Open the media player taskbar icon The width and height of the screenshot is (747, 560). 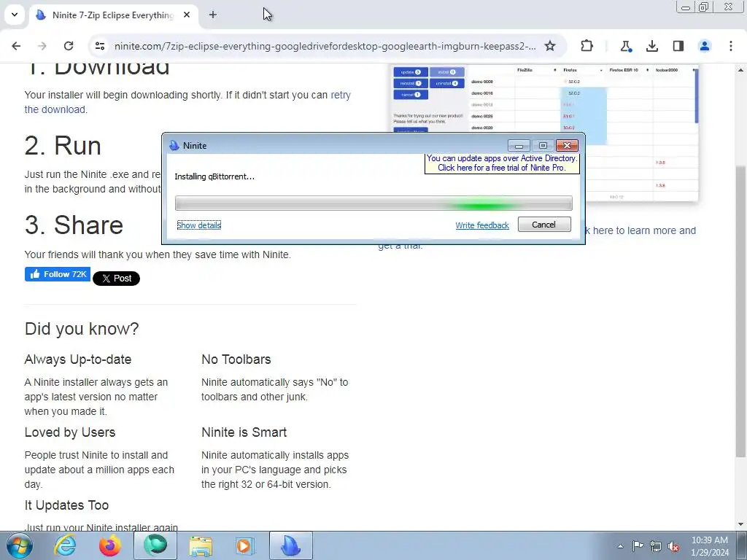point(245,545)
